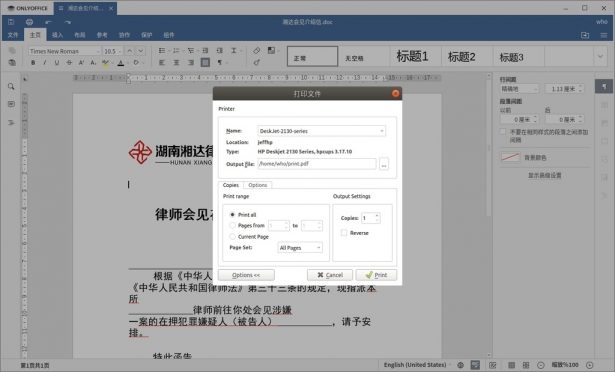
Task: Click the Output file path field
Action: point(317,164)
